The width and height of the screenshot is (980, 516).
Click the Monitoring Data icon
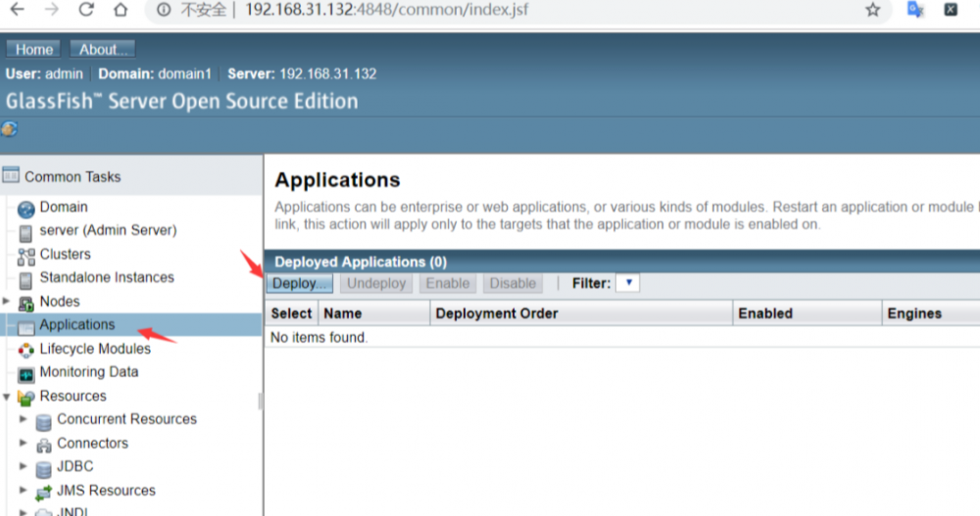(26, 375)
